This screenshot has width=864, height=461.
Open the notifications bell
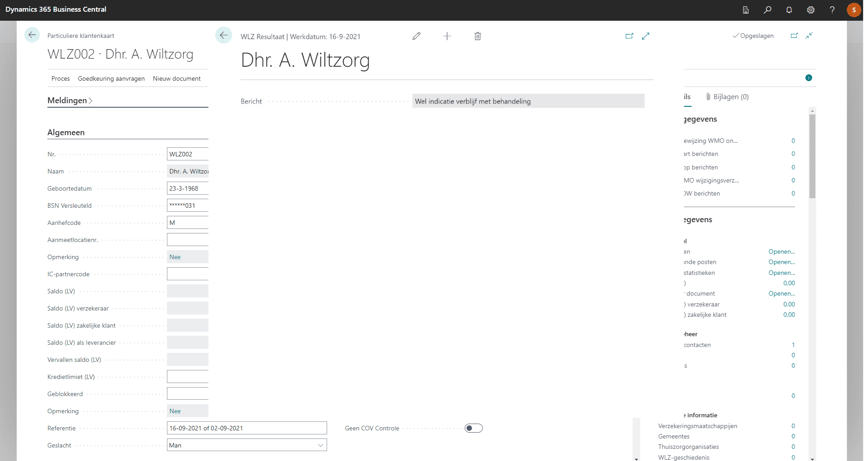(789, 9)
